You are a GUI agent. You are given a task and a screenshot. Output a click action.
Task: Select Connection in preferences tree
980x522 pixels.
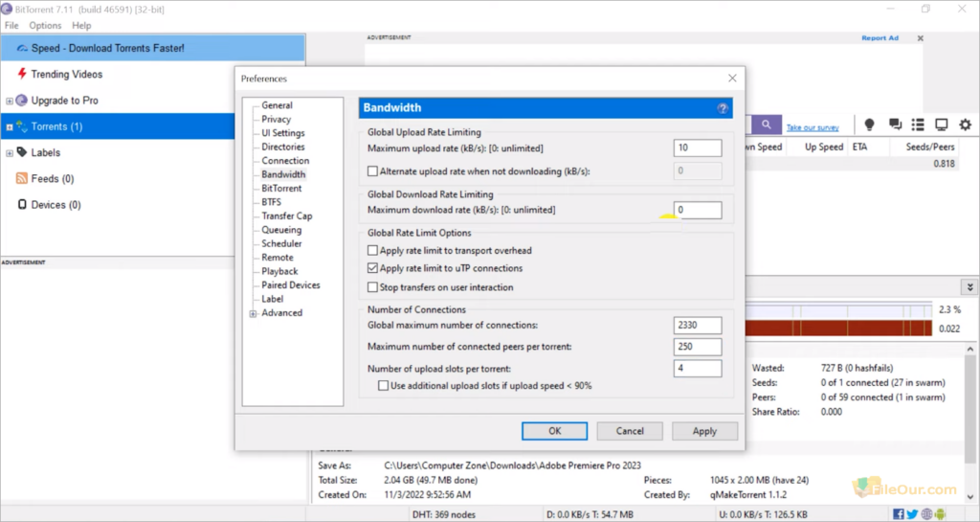285,160
